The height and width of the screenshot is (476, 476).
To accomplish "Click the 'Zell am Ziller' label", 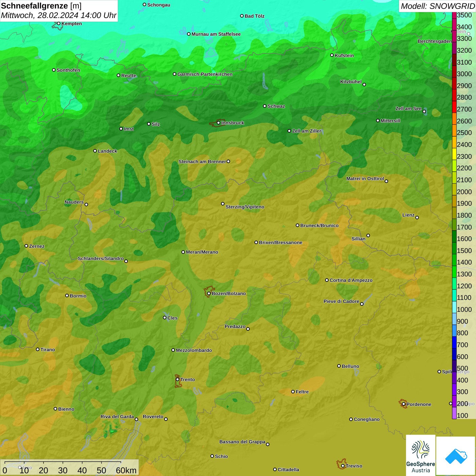I will click(307, 131).
